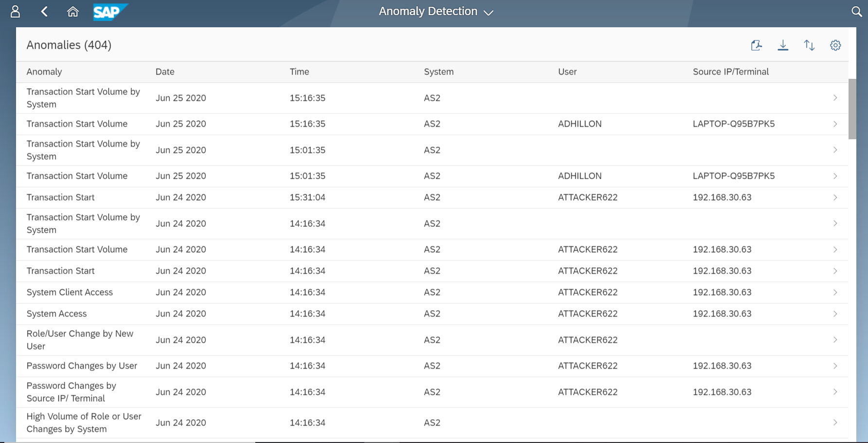Viewport: 868px width, 443px height.
Task: Open details of 15:31:04 Transaction Start row
Action: point(834,198)
